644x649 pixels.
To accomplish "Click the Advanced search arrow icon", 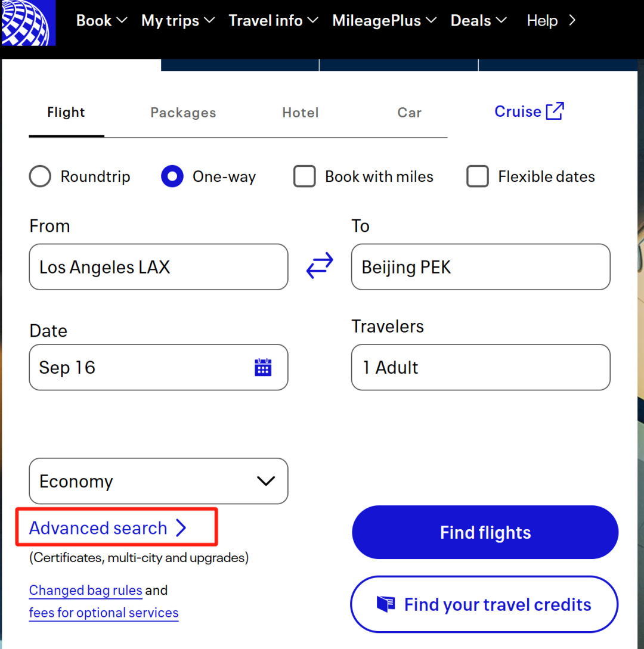I will click(182, 528).
